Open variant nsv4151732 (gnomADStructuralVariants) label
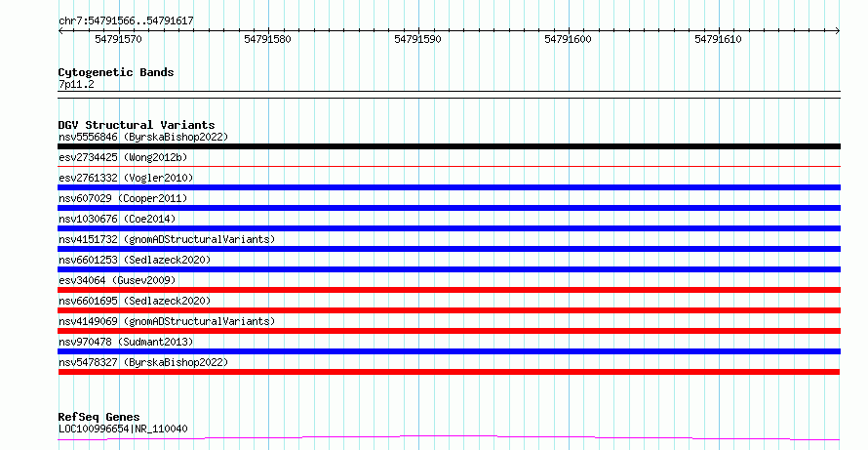Image resolution: width=868 pixels, height=450 pixels. point(167,239)
